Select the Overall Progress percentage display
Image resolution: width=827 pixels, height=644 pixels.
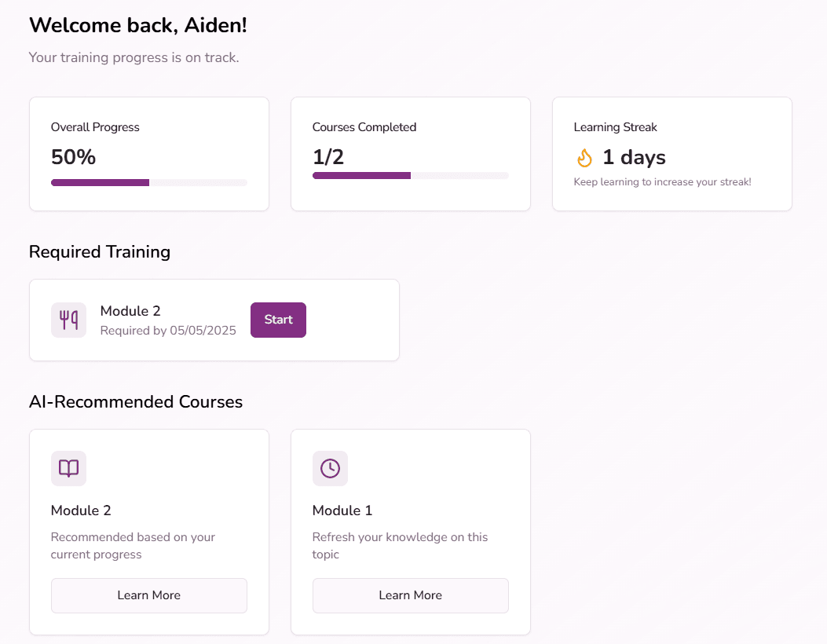click(73, 157)
